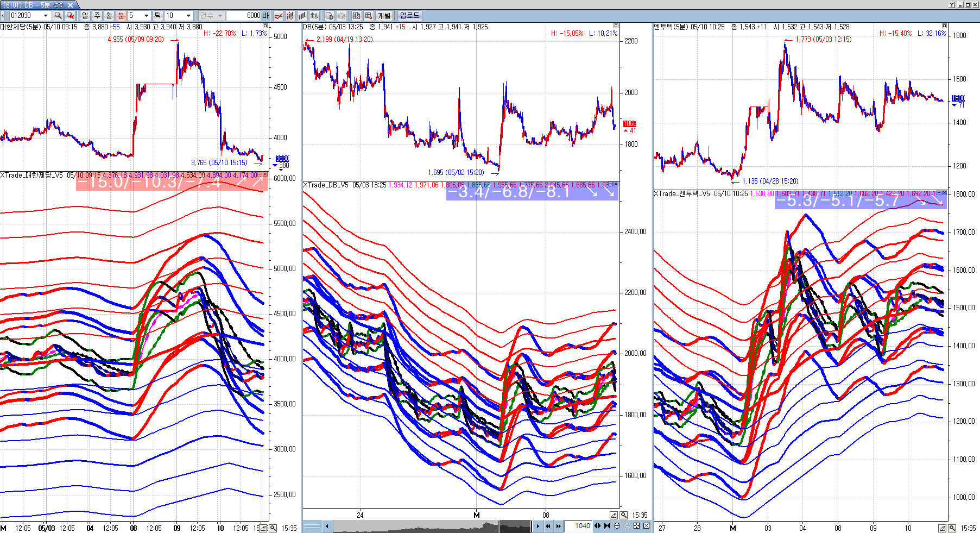Click the help question mark icon

(x=952, y=4)
